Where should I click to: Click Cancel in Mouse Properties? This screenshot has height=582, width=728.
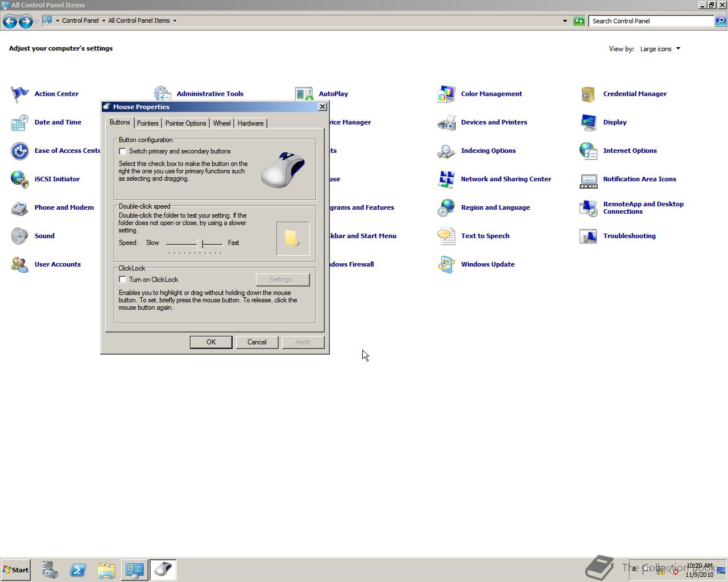(x=257, y=342)
